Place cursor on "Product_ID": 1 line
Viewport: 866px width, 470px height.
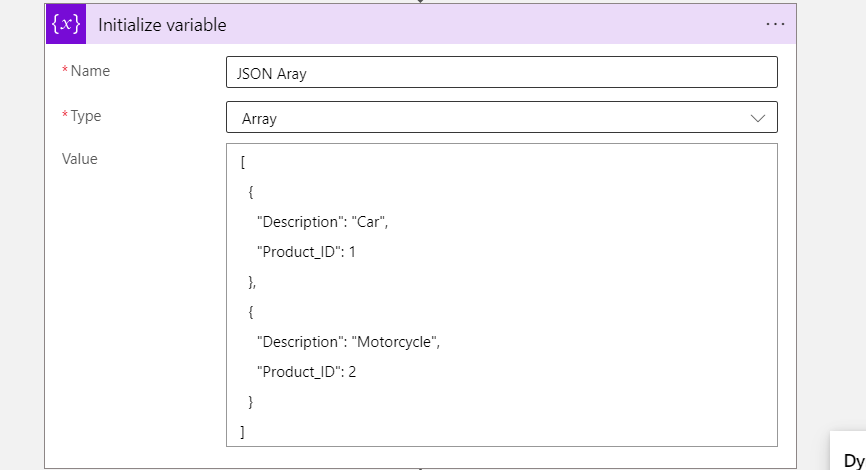coord(306,252)
